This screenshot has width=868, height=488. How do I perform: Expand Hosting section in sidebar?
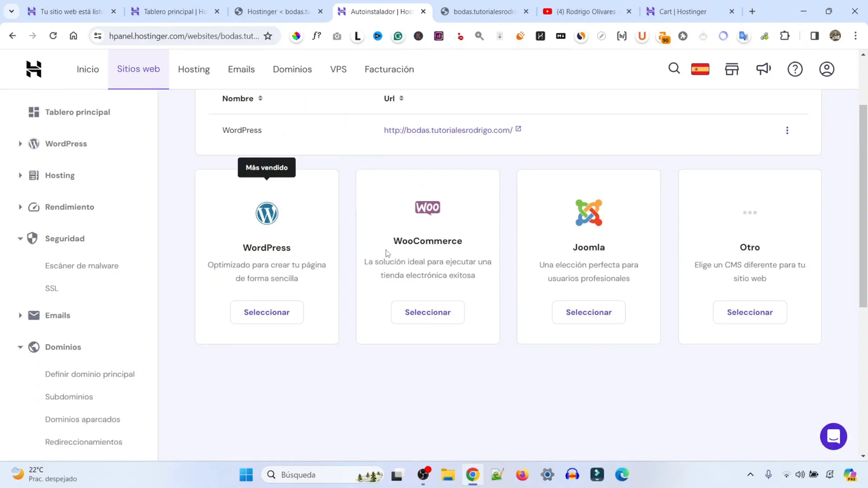20,175
